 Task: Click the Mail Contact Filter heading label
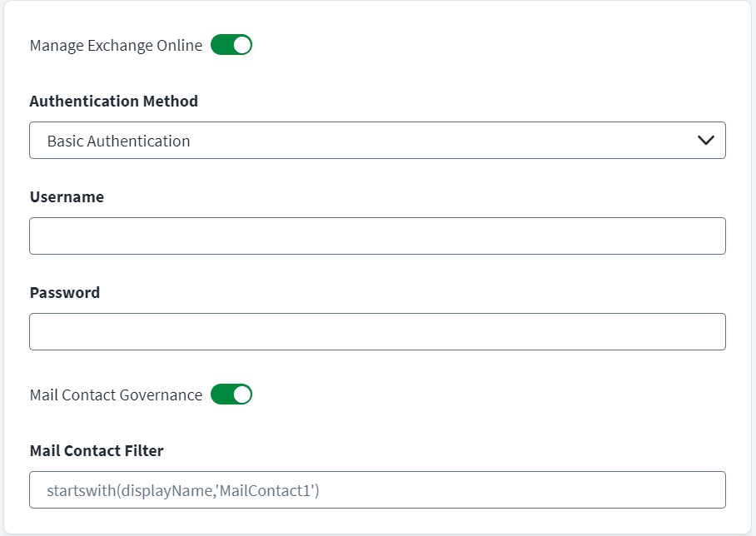click(97, 450)
